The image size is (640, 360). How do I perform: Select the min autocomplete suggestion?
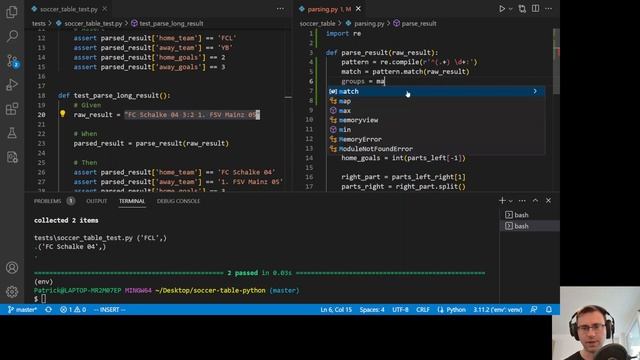437,129
